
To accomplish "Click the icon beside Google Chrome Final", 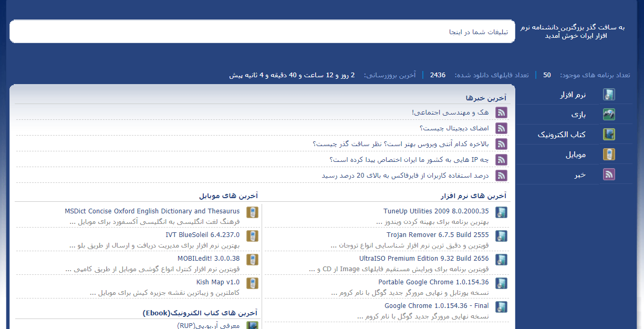I will pos(502,307).
